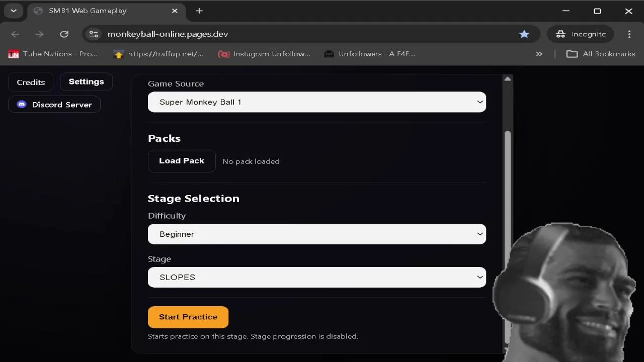The width and height of the screenshot is (644, 362).
Task: Expand the Game Source dropdown
Action: click(x=317, y=102)
